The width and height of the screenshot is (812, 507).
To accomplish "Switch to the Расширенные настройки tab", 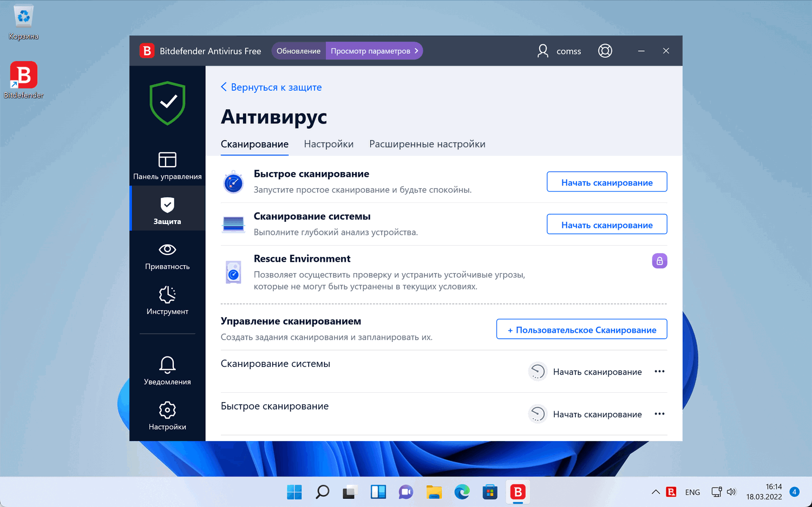I will (x=427, y=144).
